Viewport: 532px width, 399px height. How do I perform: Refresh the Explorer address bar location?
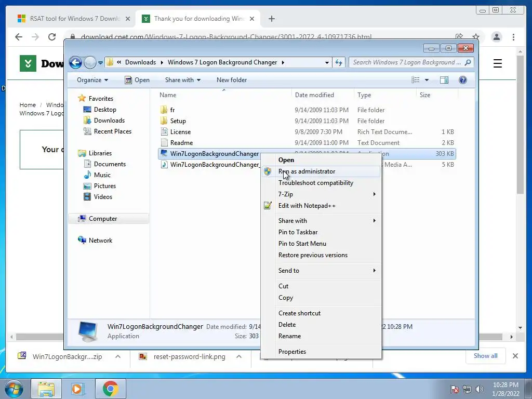click(339, 62)
